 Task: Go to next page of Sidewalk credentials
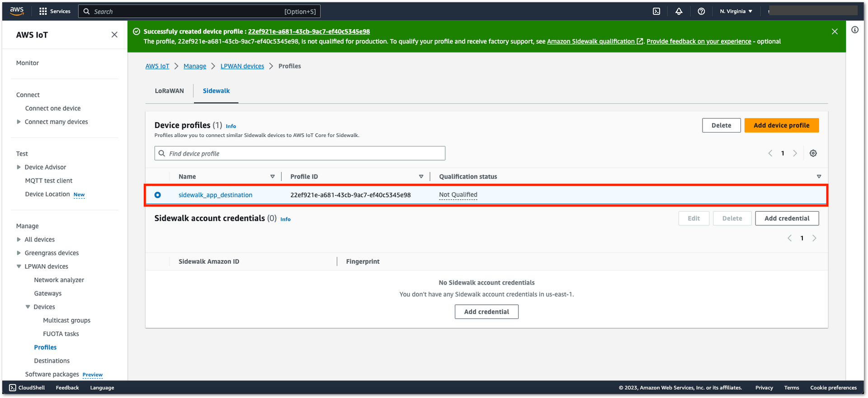pyautogui.click(x=815, y=238)
